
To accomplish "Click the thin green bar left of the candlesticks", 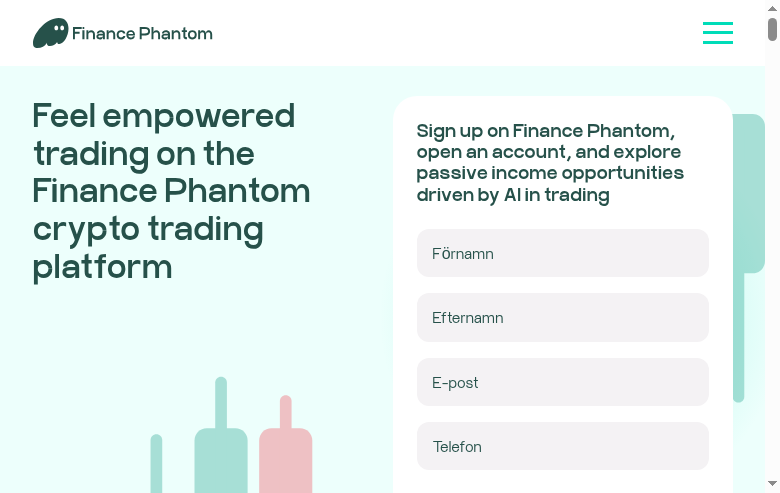I will click(156, 464).
